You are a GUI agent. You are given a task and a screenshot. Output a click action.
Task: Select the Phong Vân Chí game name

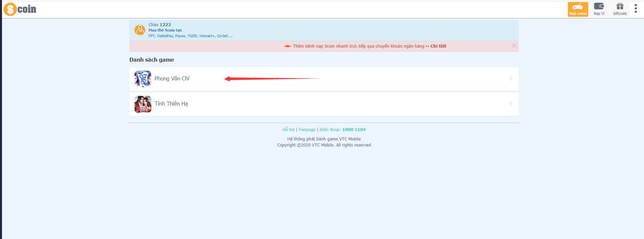click(172, 78)
